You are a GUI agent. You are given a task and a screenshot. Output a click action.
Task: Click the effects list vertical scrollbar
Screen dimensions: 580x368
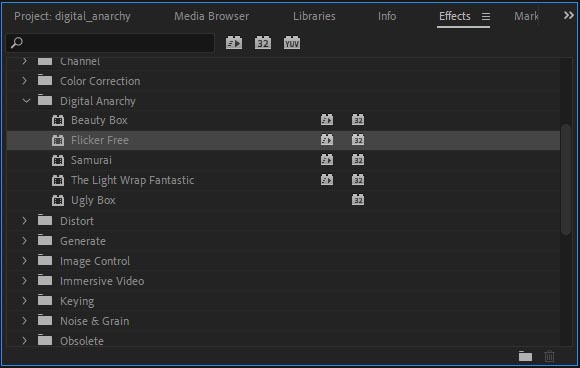coord(566,179)
